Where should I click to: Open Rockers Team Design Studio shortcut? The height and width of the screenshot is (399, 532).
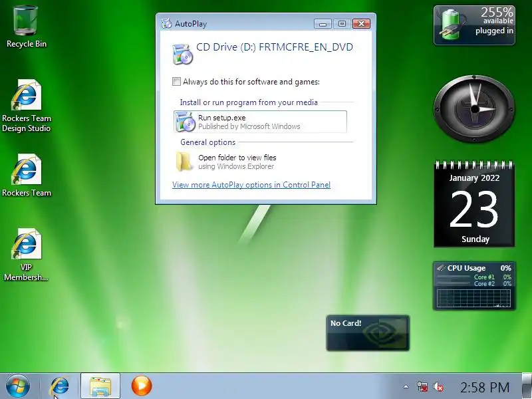point(26,106)
